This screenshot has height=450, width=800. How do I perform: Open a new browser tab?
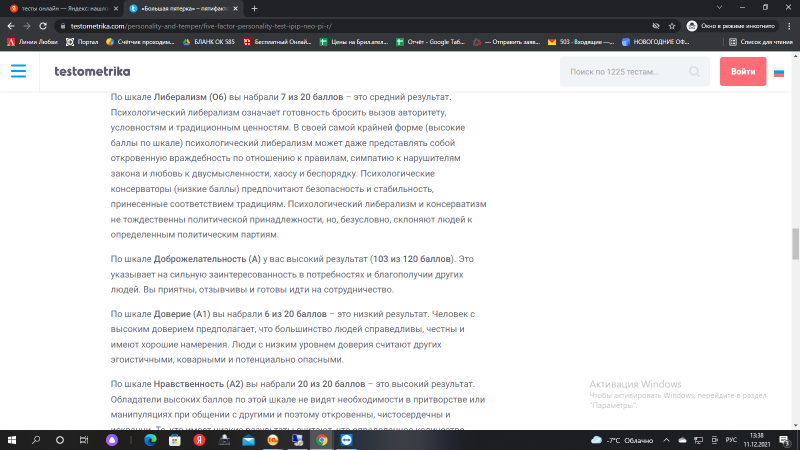(254, 8)
